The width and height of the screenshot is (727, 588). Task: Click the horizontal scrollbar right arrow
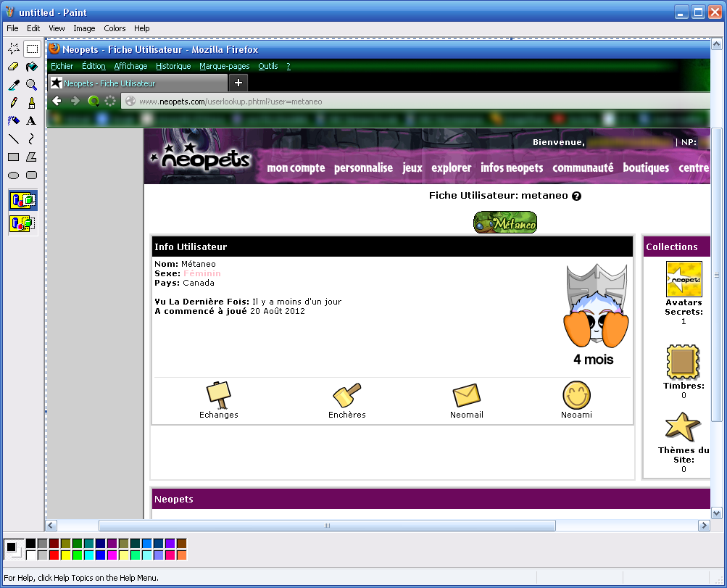(705, 526)
